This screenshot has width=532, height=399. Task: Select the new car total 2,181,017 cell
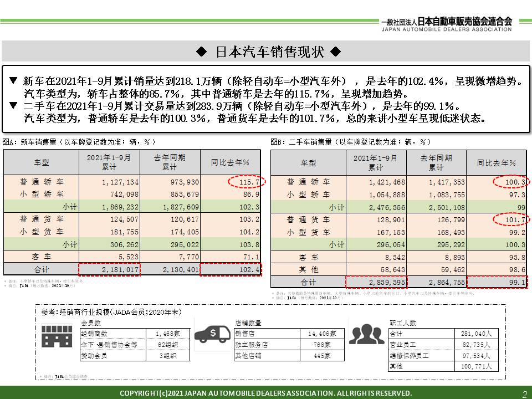109,269
